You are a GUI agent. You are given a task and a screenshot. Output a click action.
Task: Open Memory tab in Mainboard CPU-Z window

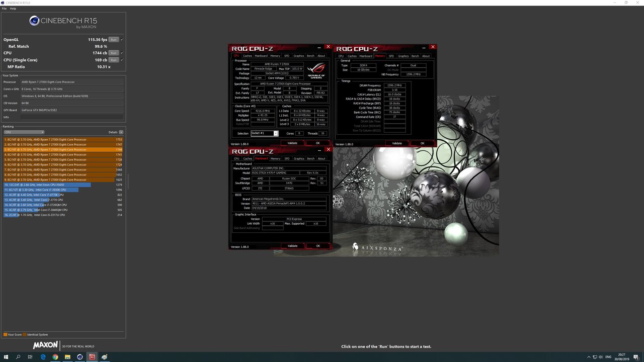[x=275, y=158]
